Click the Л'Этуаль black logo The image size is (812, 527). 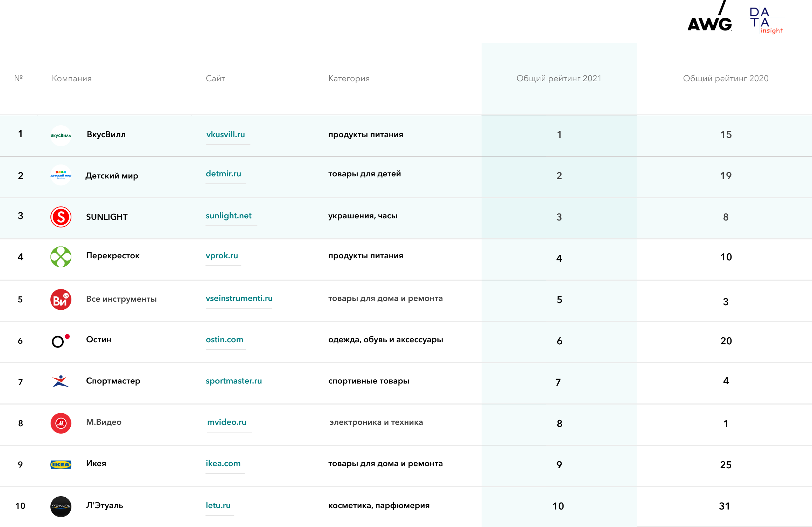point(61,506)
